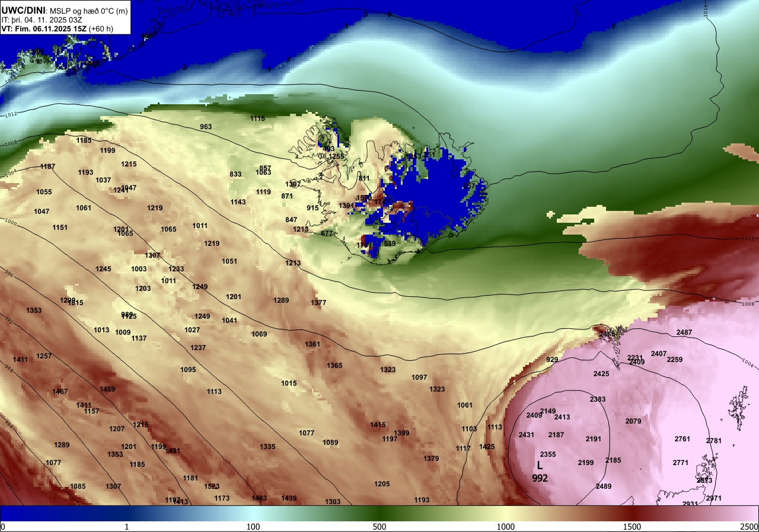The image size is (759, 532).
Task: Click the 1069 height value
Action: (259, 334)
